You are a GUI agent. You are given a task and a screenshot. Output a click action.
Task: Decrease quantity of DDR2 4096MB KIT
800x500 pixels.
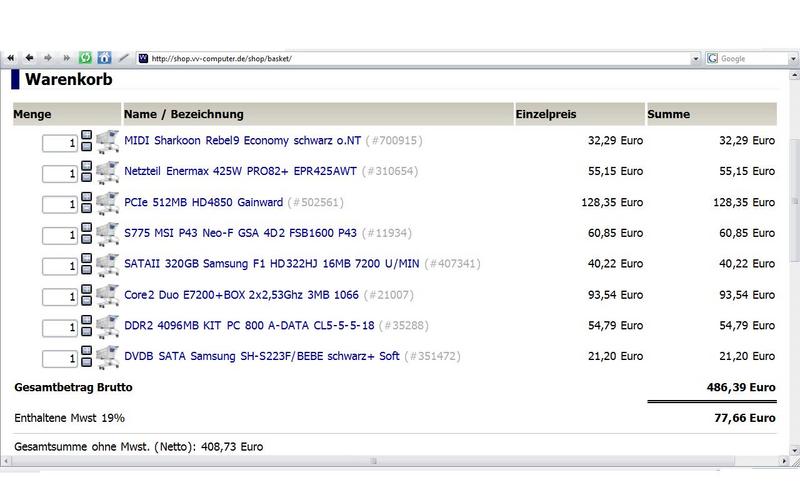pyautogui.click(x=87, y=332)
